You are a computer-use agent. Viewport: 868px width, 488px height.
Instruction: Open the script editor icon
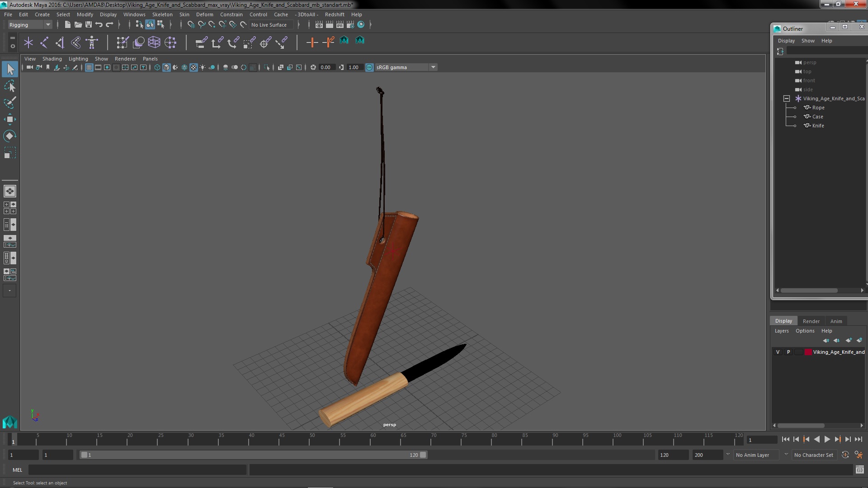tap(859, 470)
